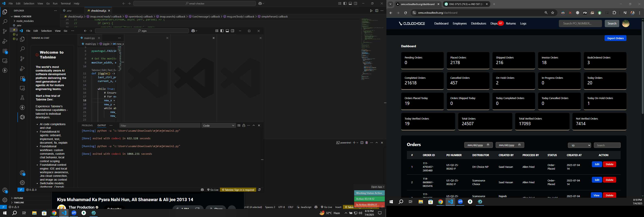Toggle Primary Side Bar in email-checker window
The image size is (644, 217).
345,3
